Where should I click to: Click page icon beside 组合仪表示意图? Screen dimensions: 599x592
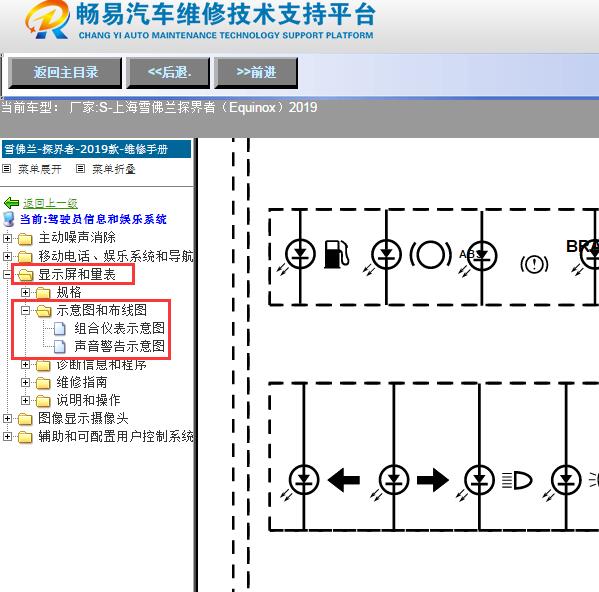coord(60,328)
